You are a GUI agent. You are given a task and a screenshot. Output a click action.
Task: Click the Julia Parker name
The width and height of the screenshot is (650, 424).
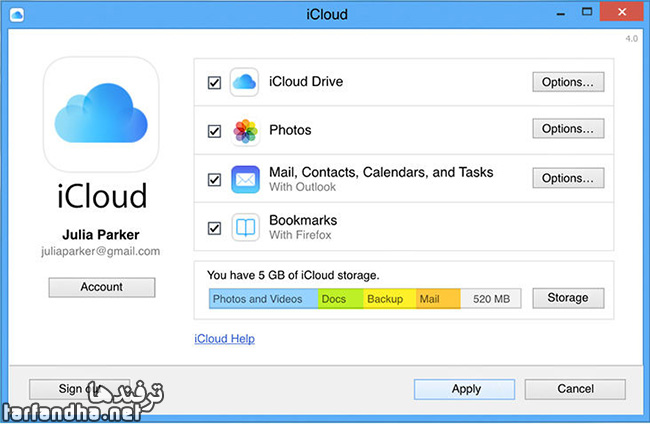tap(101, 235)
